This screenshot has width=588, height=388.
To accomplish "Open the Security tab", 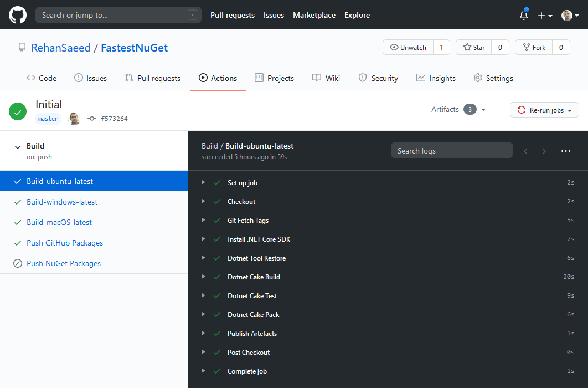I will click(x=378, y=78).
